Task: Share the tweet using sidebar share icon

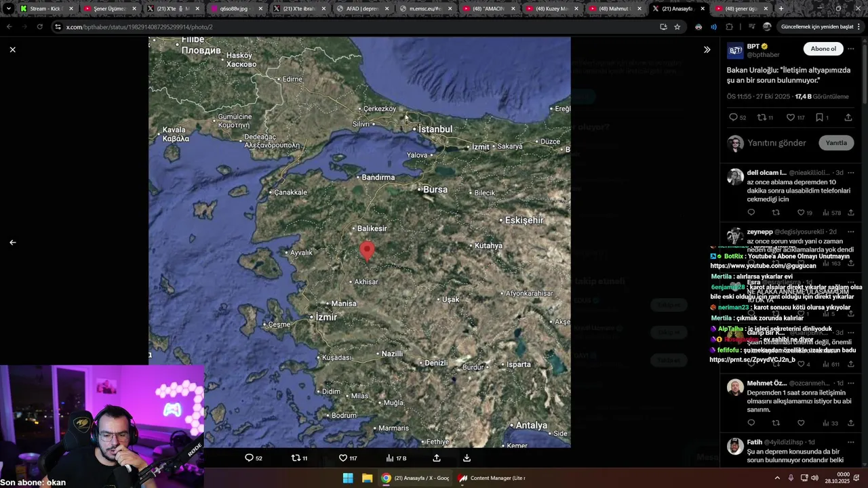Action: click(x=848, y=117)
